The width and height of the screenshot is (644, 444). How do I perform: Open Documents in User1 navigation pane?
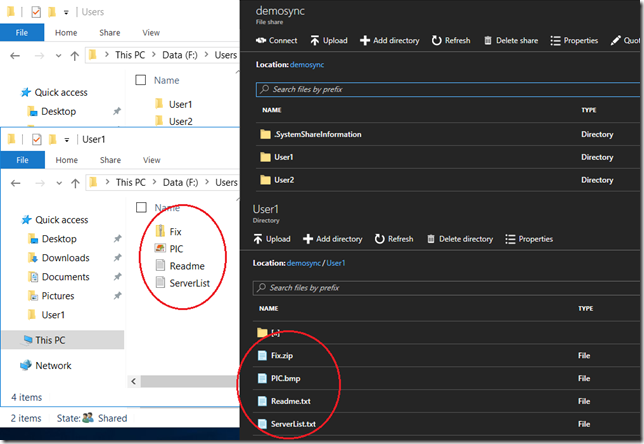[58, 277]
